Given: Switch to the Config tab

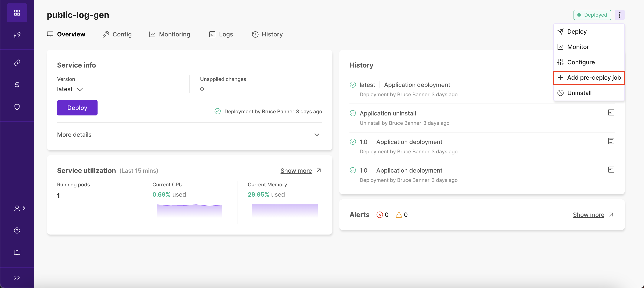Looking at the screenshot, I should point(117,34).
